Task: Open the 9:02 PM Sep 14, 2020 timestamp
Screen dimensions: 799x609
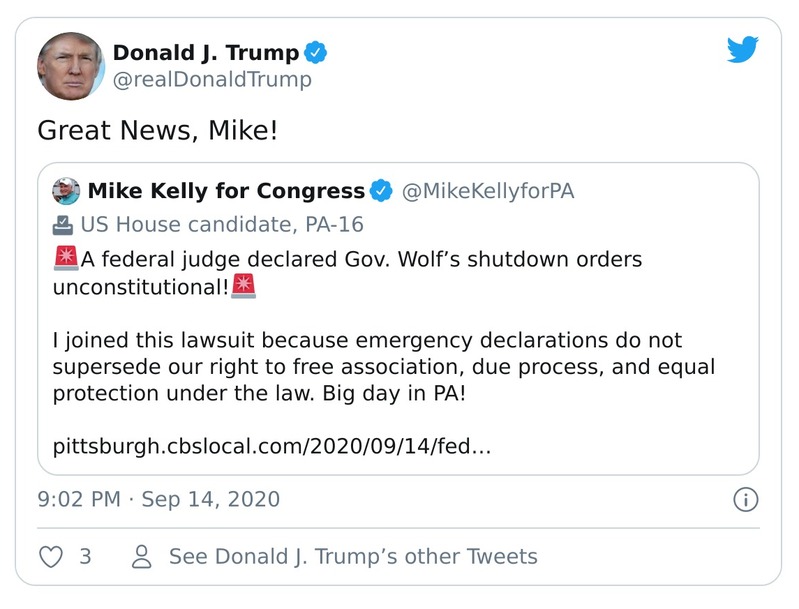Action: coord(159,499)
